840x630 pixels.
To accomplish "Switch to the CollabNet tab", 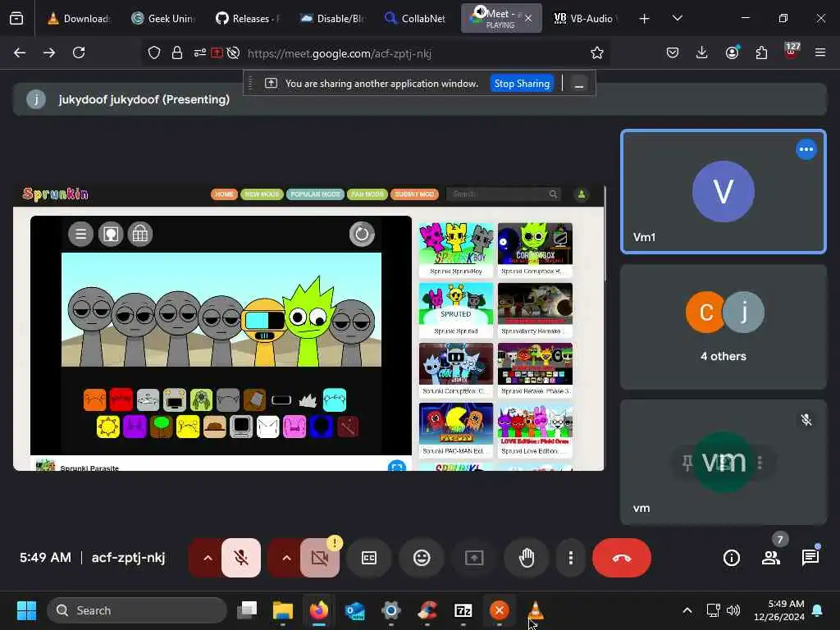I will [415, 18].
